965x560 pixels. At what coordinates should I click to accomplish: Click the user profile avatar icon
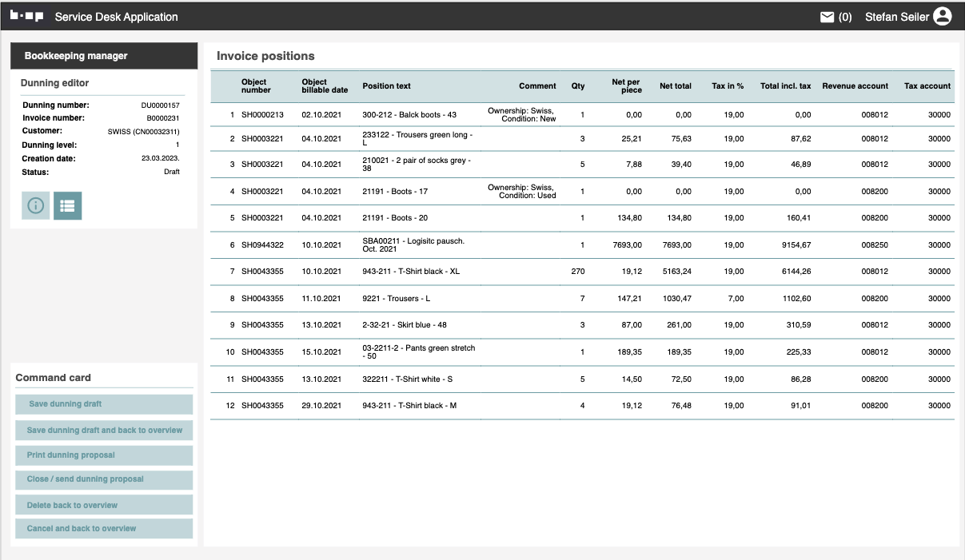(943, 17)
